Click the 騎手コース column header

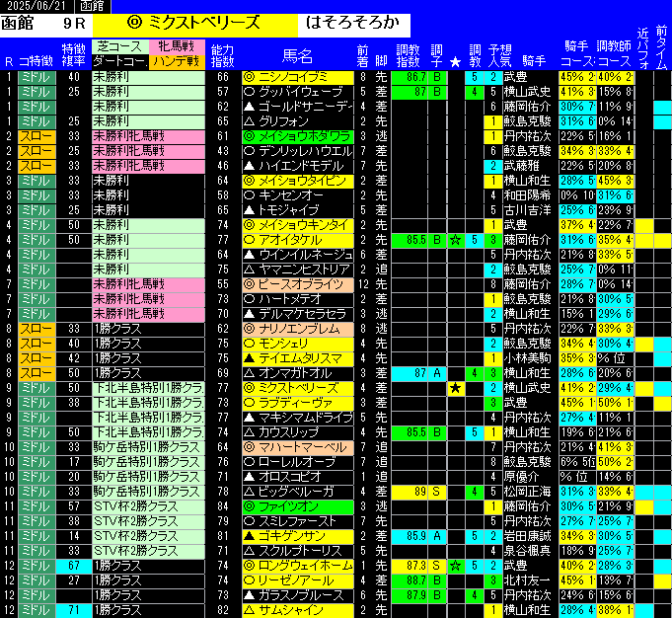click(x=577, y=53)
